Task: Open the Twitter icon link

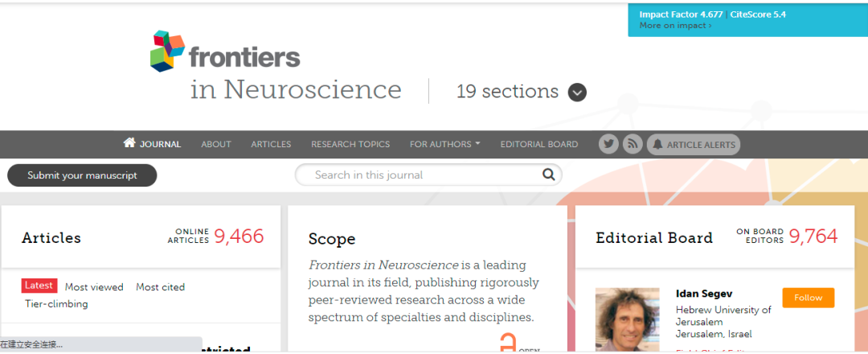Action: [608, 144]
